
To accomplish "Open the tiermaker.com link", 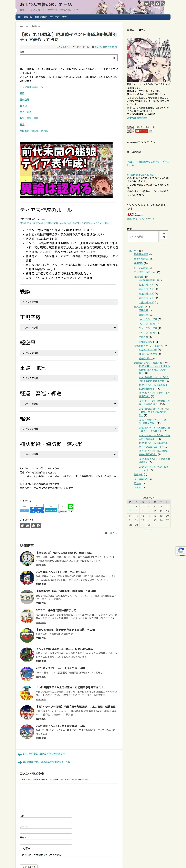I will (x=64, y=223).
